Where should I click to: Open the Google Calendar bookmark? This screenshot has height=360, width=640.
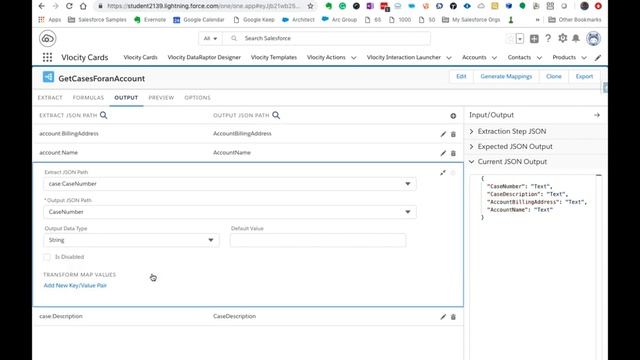click(x=199, y=20)
